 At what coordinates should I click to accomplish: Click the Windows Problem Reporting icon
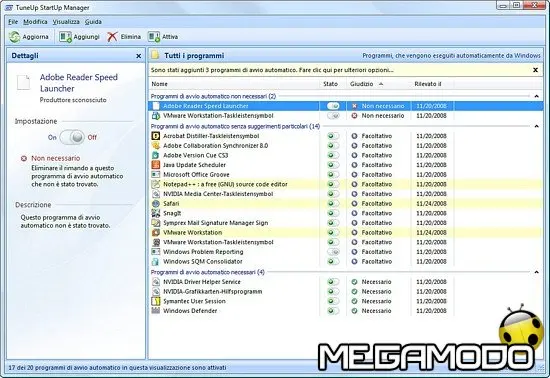click(x=156, y=252)
